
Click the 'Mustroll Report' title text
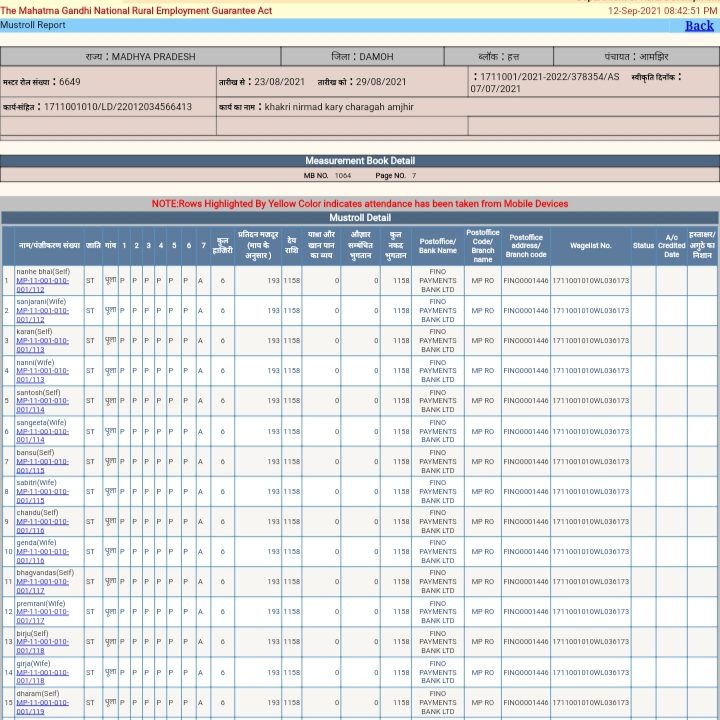pyautogui.click(x=33, y=25)
